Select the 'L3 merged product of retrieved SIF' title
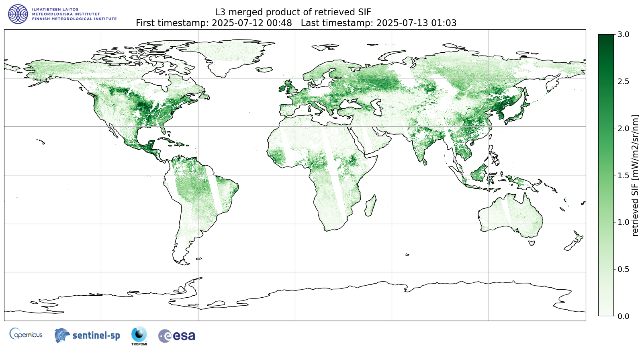 pos(293,12)
